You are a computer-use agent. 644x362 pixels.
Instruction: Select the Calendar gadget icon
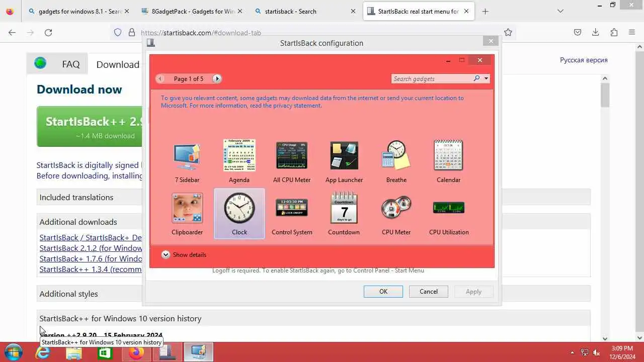(x=448, y=155)
